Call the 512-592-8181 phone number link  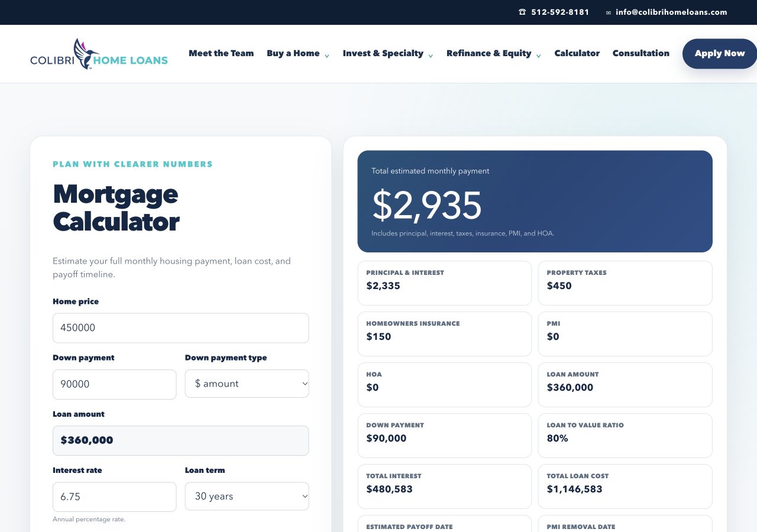click(560, 12)
